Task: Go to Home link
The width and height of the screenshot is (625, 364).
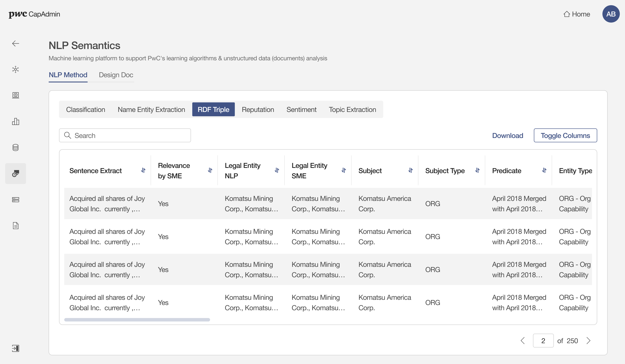Action: click(576, 14)
